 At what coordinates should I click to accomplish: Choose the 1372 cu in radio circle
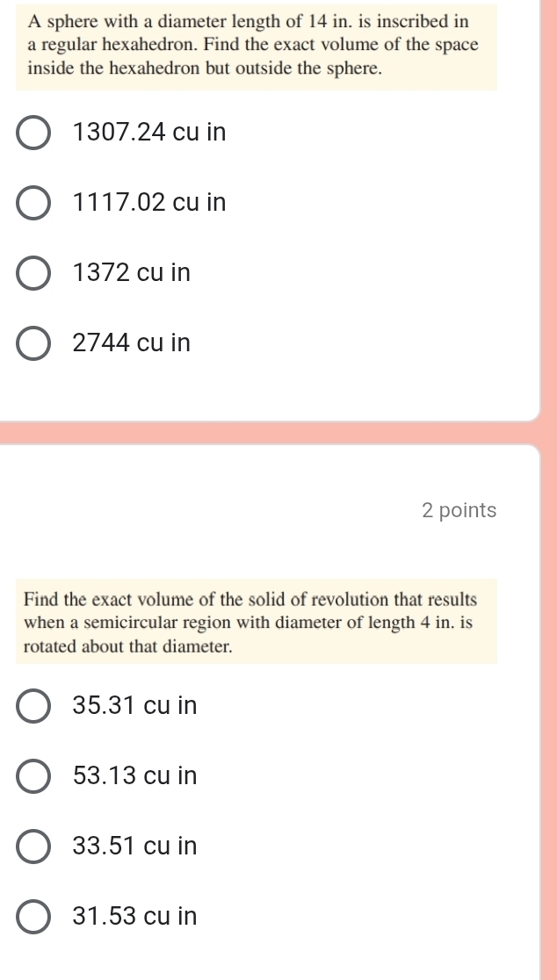33,273
